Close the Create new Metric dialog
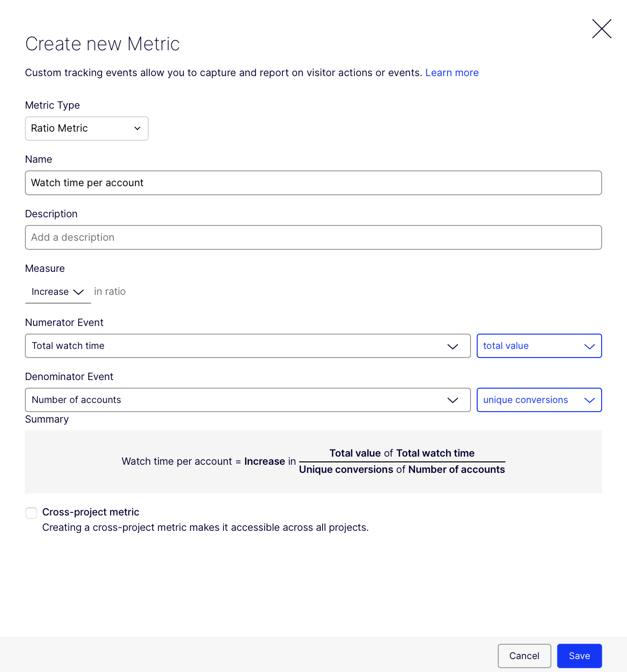Image resolution: width=627 pixels, height=672 pixels. click(602, 29)
